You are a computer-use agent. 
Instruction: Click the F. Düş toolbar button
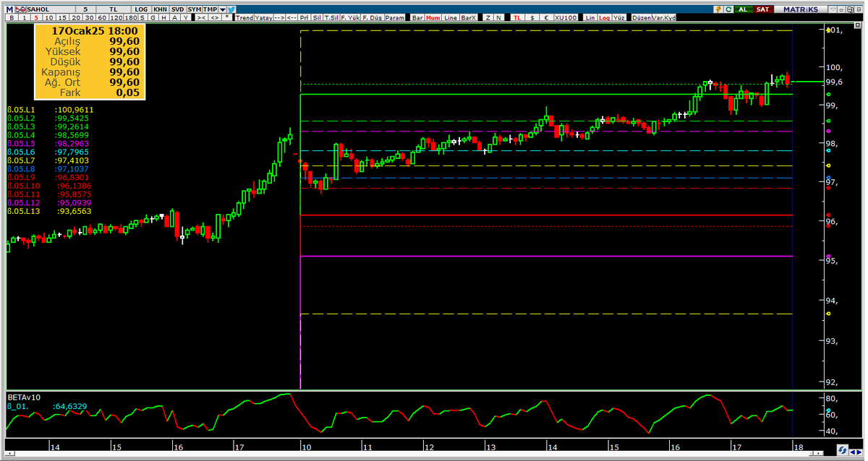[x=372, y=17]
